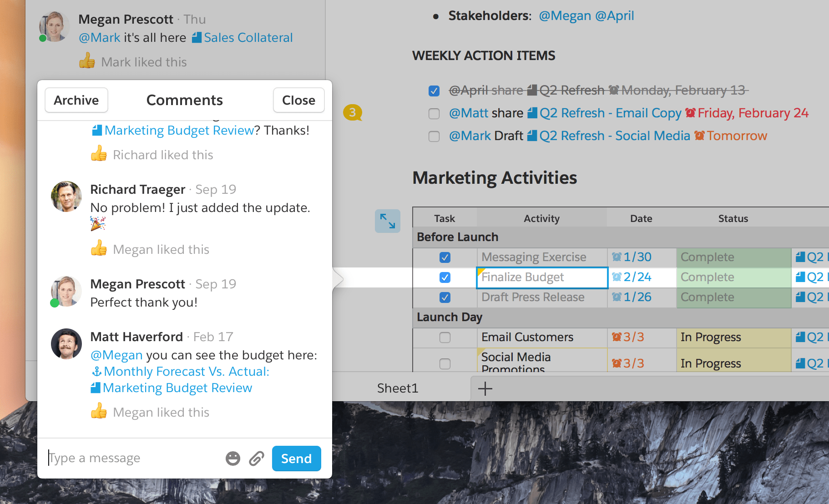Viewport: 829px width, 504px height.
Task: Add a new sheet with the plus icon
Action: 485,388
